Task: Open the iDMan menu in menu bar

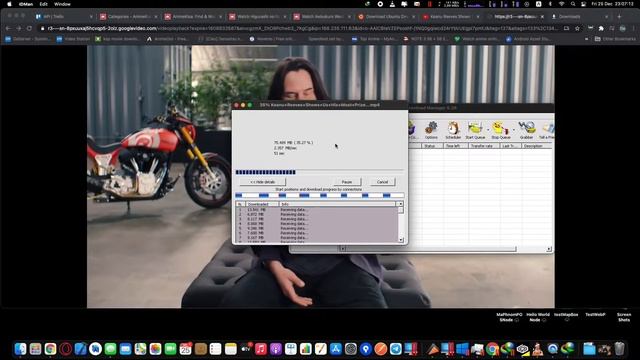Action: tap(26, 4)
